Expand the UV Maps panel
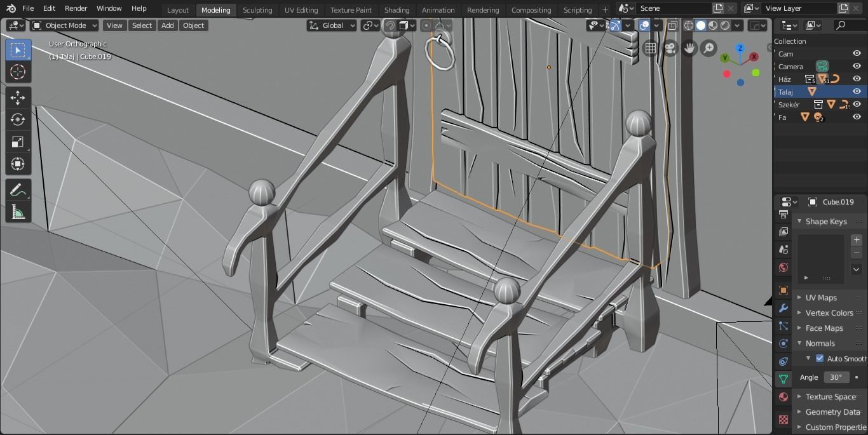The width and height of the screenshot is (868, 435). click(820, 298)
